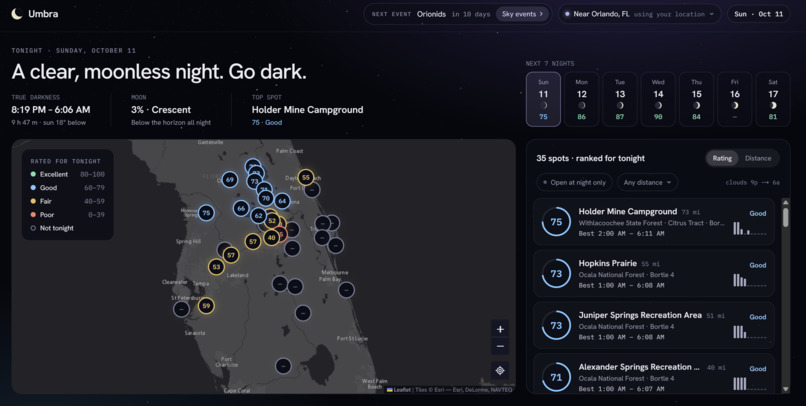This screenshot has width=806, height=406.
Task: Click the yellow 52 map marker
Action: (x=272, y=220)
